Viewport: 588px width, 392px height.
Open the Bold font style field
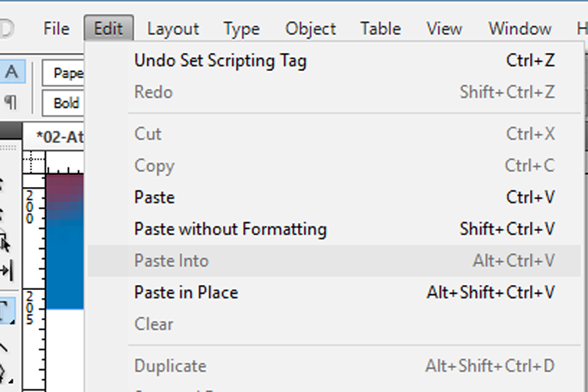[64, 103]
